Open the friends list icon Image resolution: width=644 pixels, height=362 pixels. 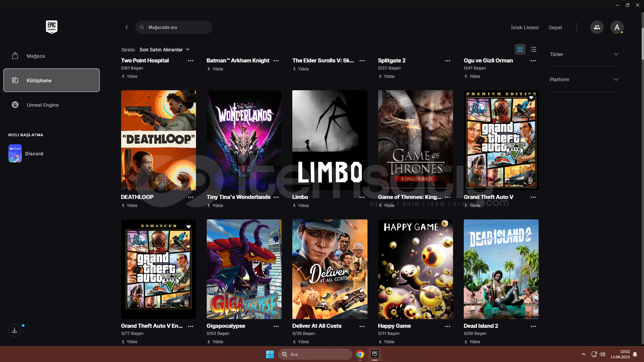click(597, 27)
